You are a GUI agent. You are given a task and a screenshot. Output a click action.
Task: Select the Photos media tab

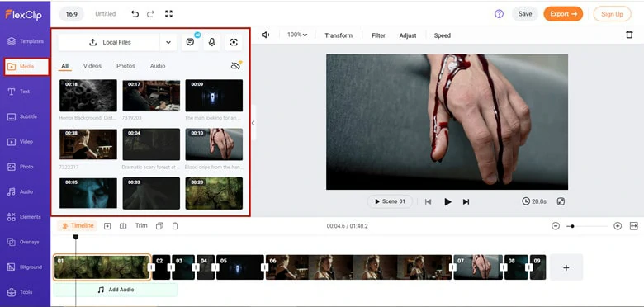(x=125, y=66)
